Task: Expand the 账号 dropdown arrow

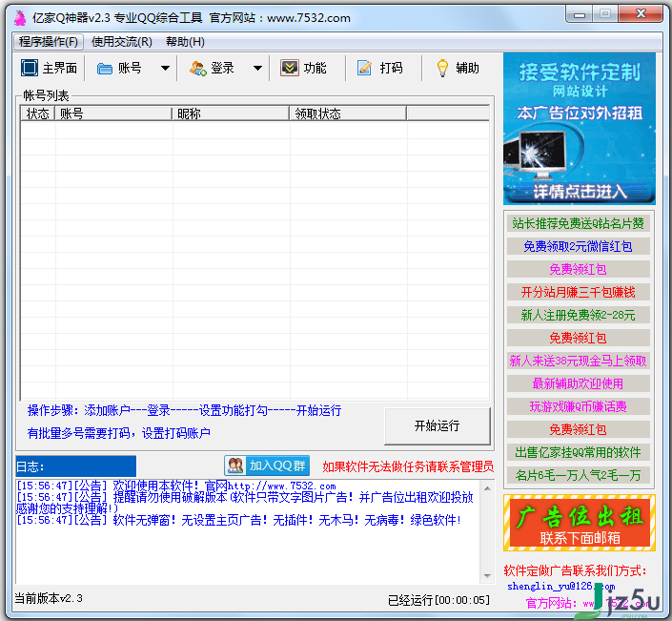Action: (165, 68)
